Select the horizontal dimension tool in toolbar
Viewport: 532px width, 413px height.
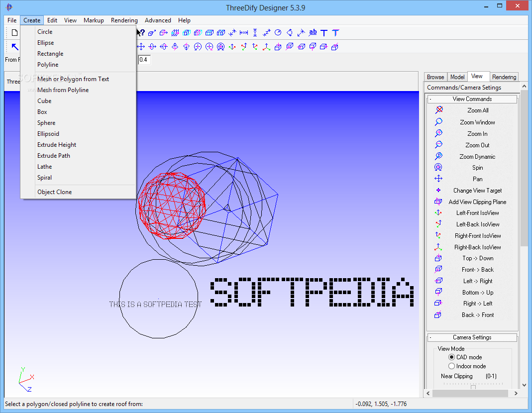(244, 32)
